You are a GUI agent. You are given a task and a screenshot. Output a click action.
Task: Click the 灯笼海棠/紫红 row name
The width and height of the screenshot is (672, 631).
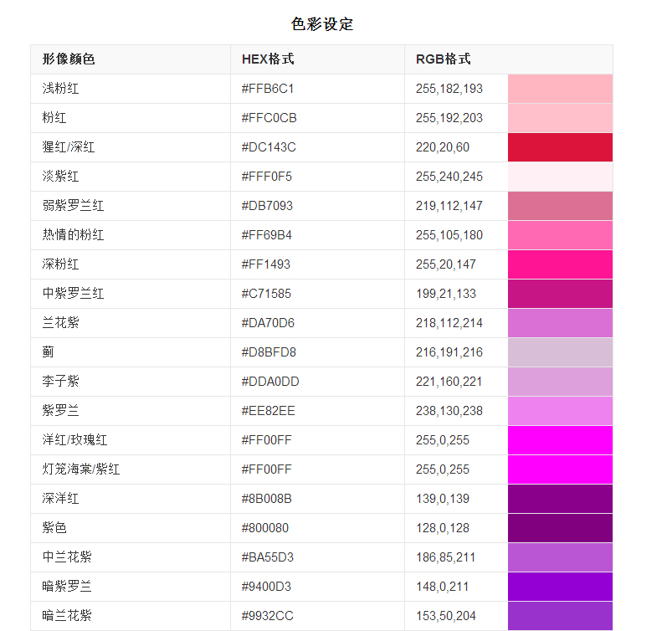pos(81,469)
